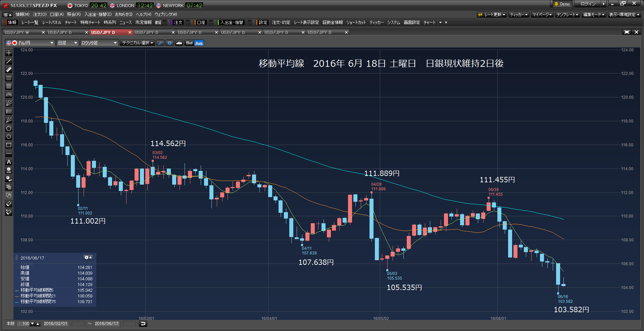Select the hand move tool
Viewport: 644px width, 331px height.
9,195
